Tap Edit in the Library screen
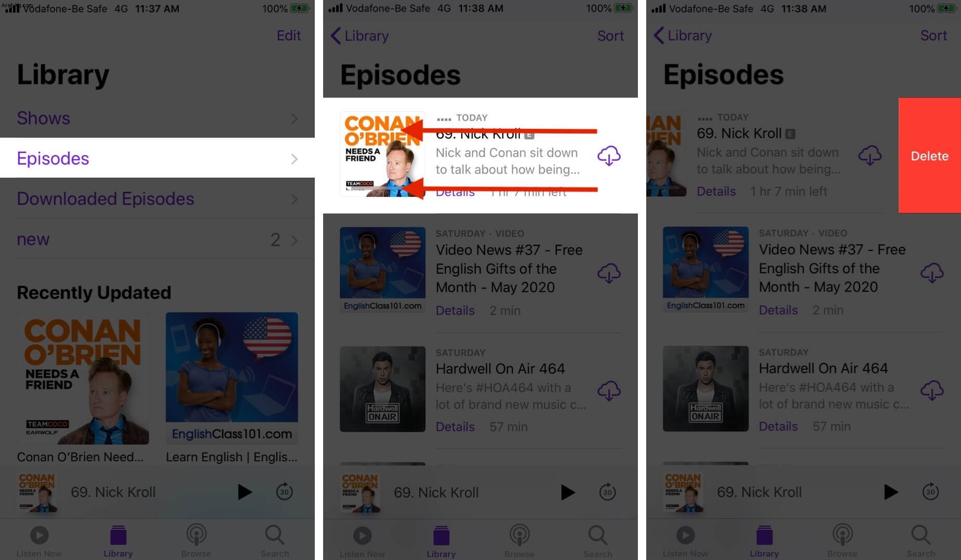 (x=288, y=35)
